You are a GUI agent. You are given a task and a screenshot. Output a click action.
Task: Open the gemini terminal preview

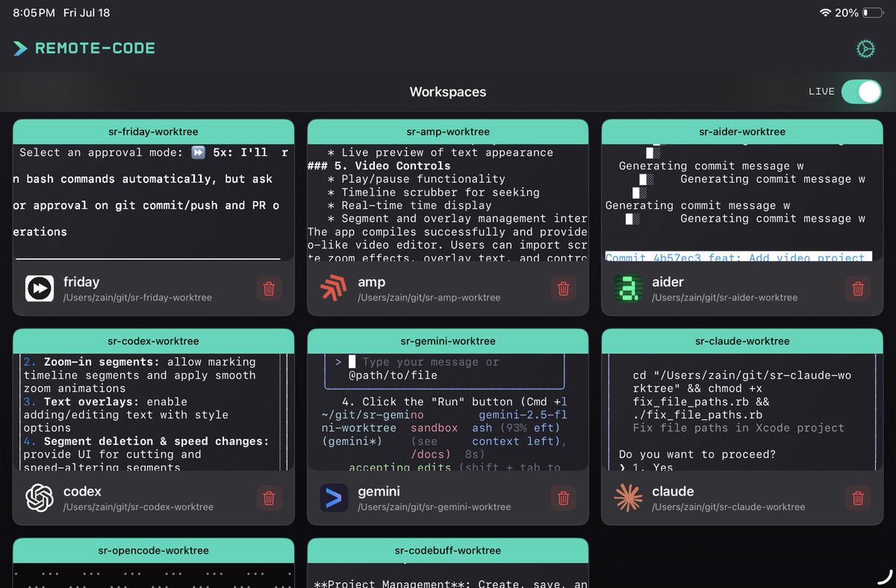pos(448,412)
